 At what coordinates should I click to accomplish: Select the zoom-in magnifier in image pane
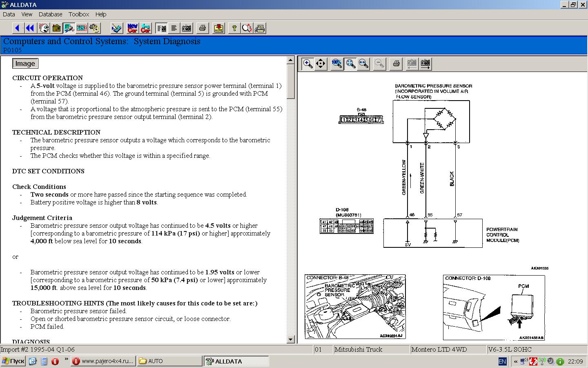click(x=308, y=64)
